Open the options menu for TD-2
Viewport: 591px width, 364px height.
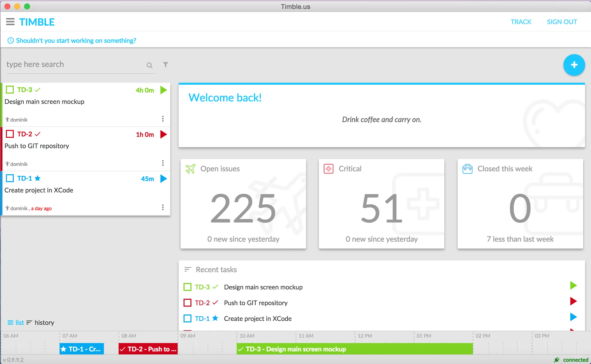(163, 163)
